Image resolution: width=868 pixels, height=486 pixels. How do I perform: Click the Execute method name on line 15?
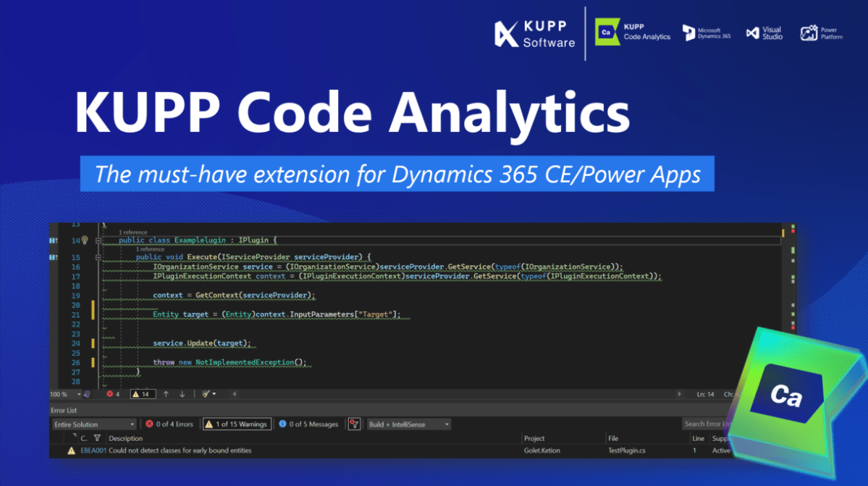coord(201,257)
